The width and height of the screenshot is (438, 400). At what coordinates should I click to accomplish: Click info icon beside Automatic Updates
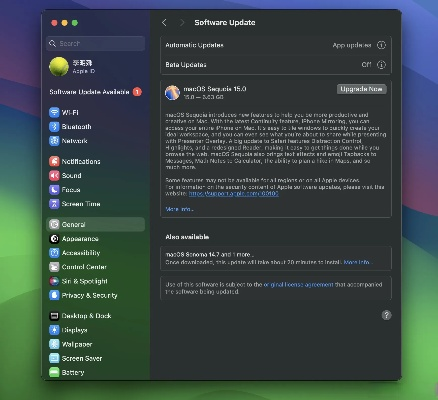click(x=381, y=45)
